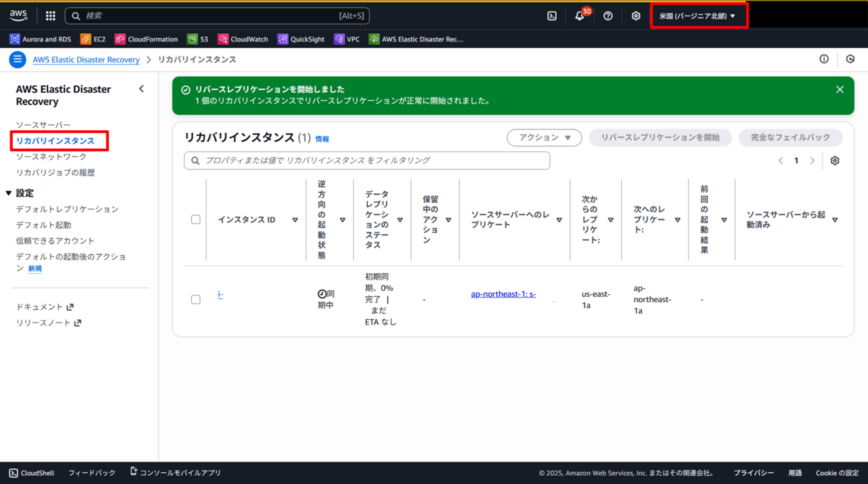Open the AWS services grid menu
Screen dimensions: 868x484
51,16
